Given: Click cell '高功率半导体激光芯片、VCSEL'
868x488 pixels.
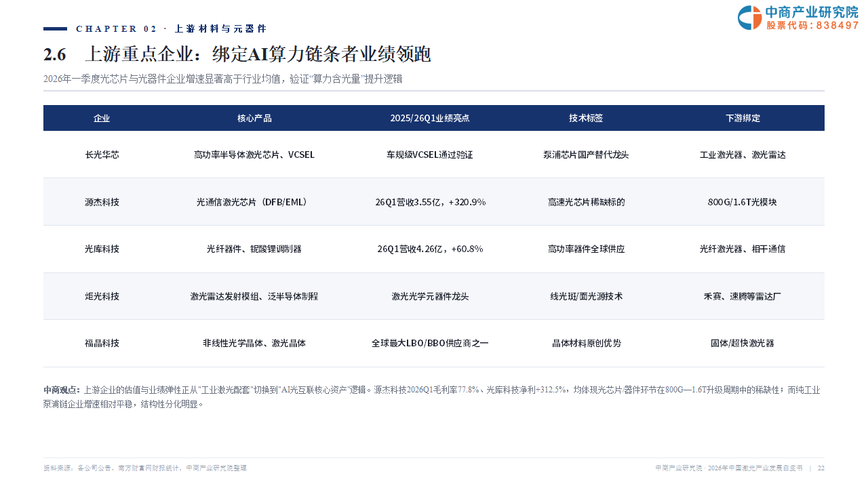Looking at the screenshot, I should (254, 155).
